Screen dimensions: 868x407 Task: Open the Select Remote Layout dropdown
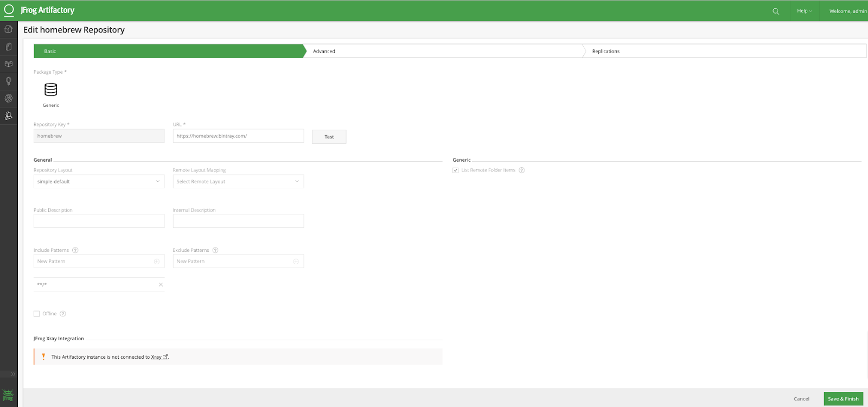pos(238,182)
